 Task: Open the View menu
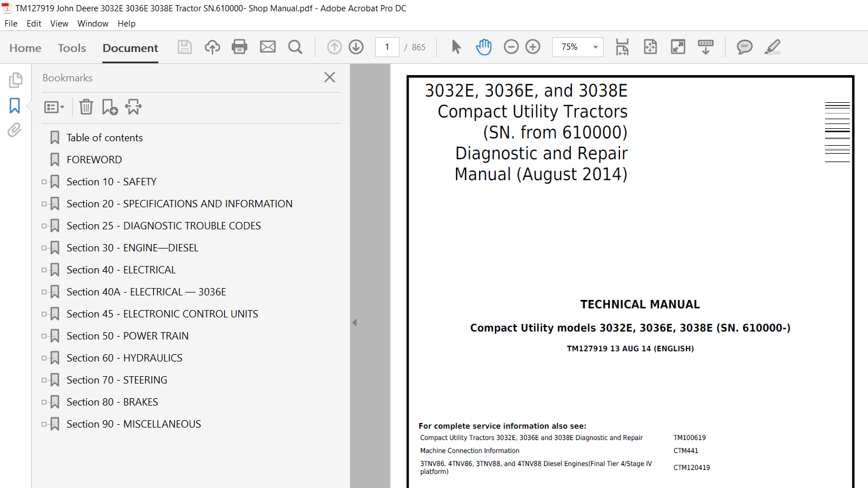pyautogui.click(x=59, y=24)
